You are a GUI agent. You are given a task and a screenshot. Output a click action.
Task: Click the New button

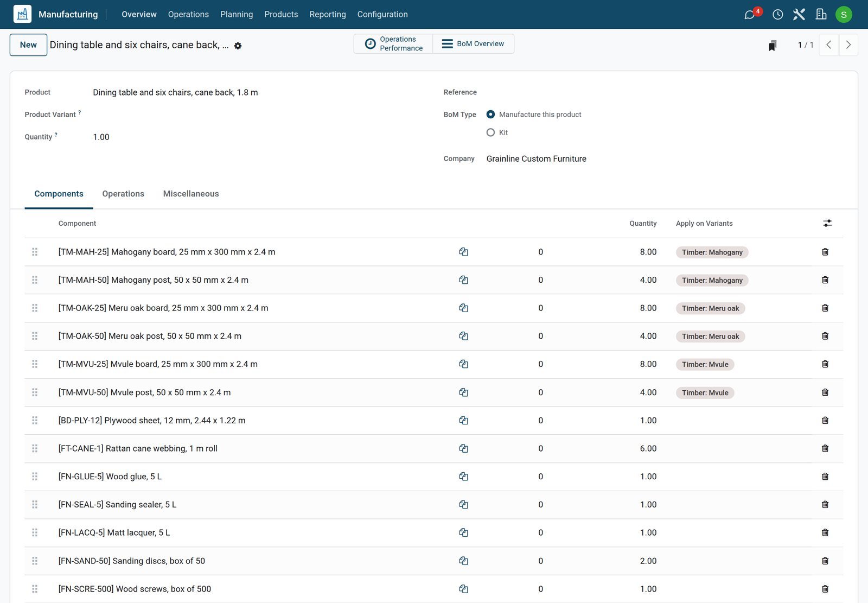click(x=28, y=45)
